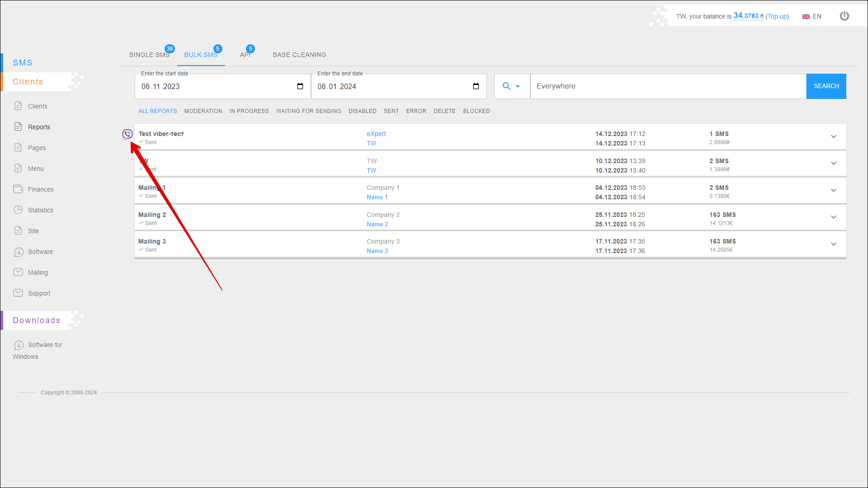Image resolution: width=868 pixels, height=488 pixels.
Task: Click the Viber icon beside Test viber-тест
Action: click(127, 134)
